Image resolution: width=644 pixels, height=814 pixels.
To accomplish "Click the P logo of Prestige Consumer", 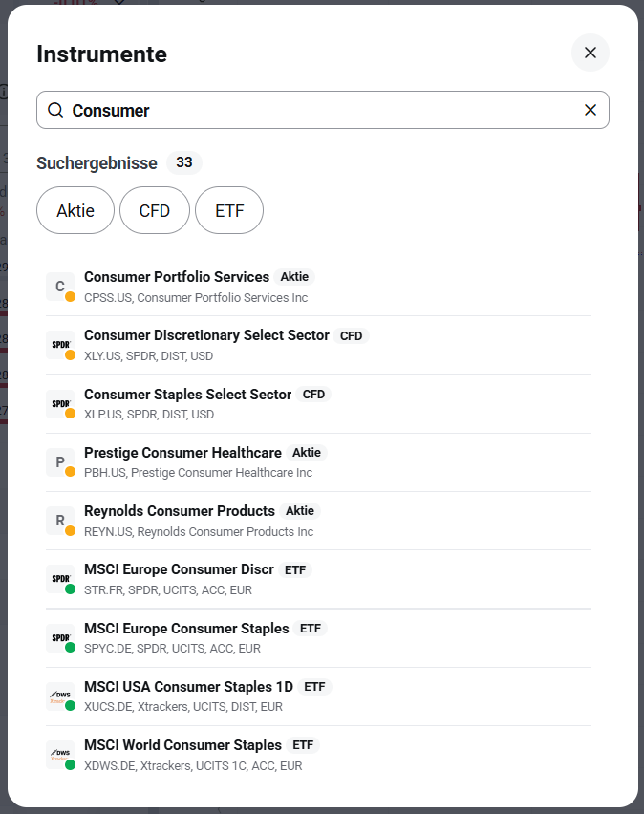I will (x=60, y=462).
